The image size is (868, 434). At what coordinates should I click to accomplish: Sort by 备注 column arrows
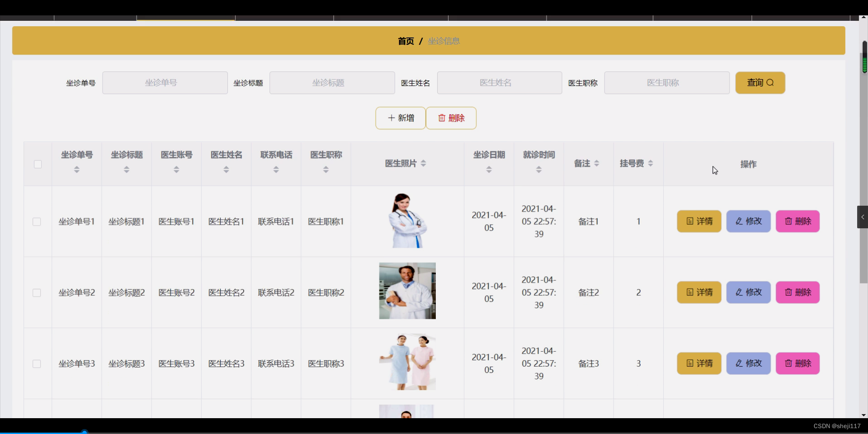click(597, 163)
